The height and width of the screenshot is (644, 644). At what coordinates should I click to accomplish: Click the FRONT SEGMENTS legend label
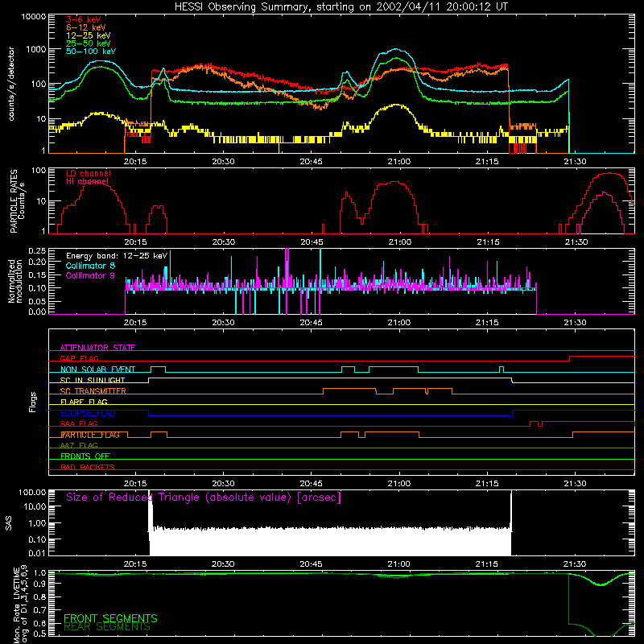110,618
